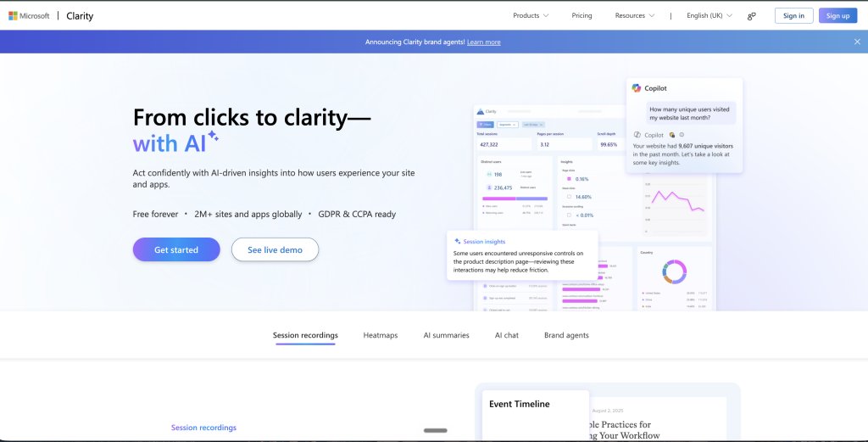Open the Clarity home link
The image size is (868, 442).
coord(80,15)
